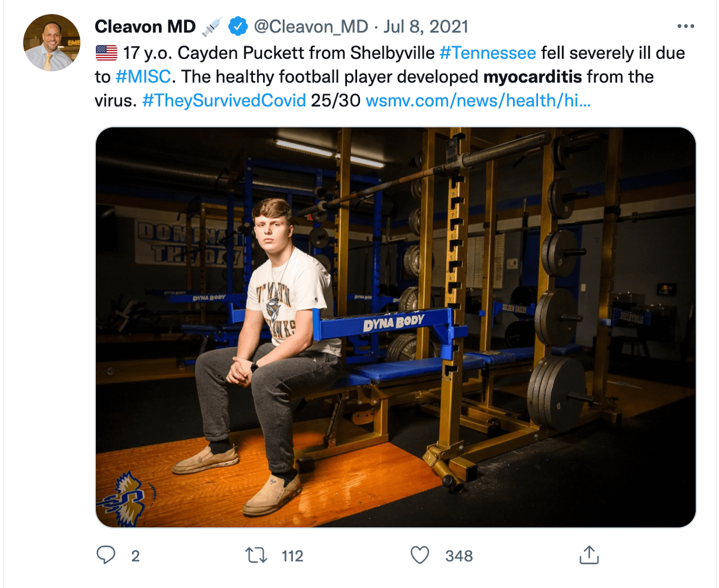The width and height of the screenshot is (719, 588).
Task: Click the US flag emoji in the tweet
Action: tap(107, 53)
